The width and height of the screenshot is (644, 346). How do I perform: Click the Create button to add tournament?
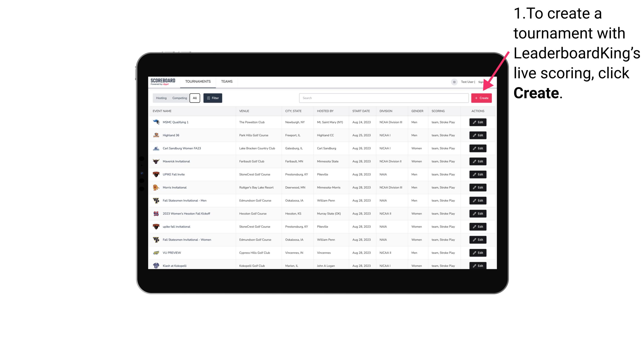pyautogui.click(x=481, y=98)
